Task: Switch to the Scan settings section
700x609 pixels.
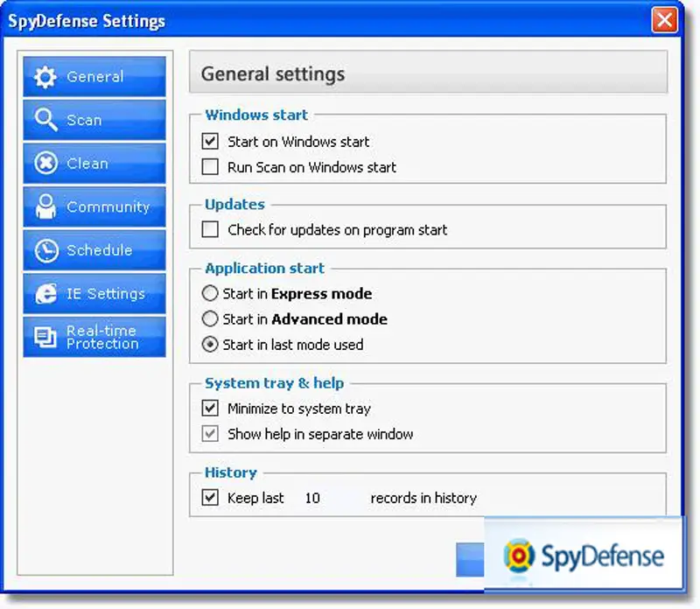Action: click(94, 120)
